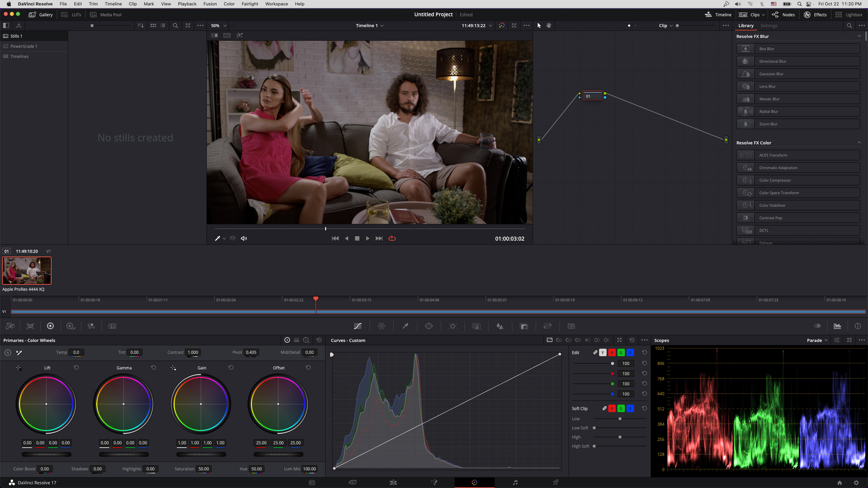Screen dimensions: 868x488
Task: Toggle Edit curve Y channel
Action: [603, 353]
